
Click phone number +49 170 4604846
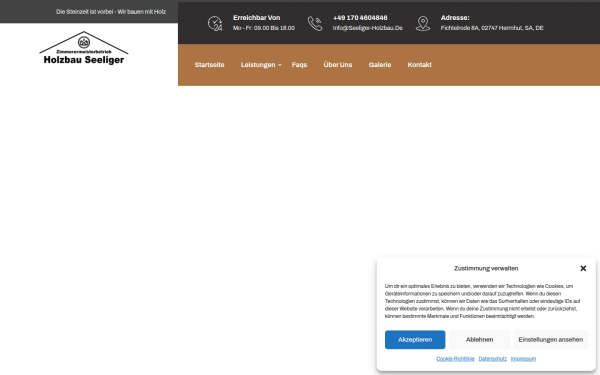360,18
